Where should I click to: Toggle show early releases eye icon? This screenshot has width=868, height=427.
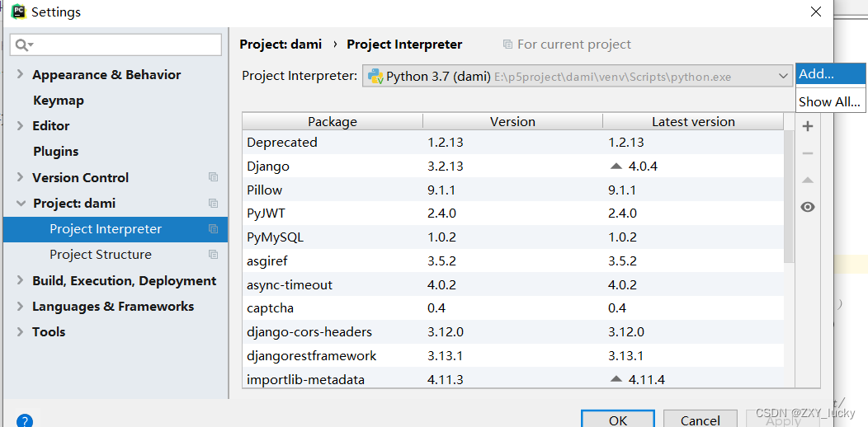tap(808, 207)
